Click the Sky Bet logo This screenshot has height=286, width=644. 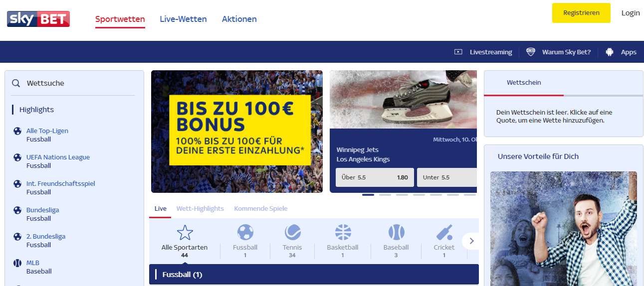coord(38,19)
